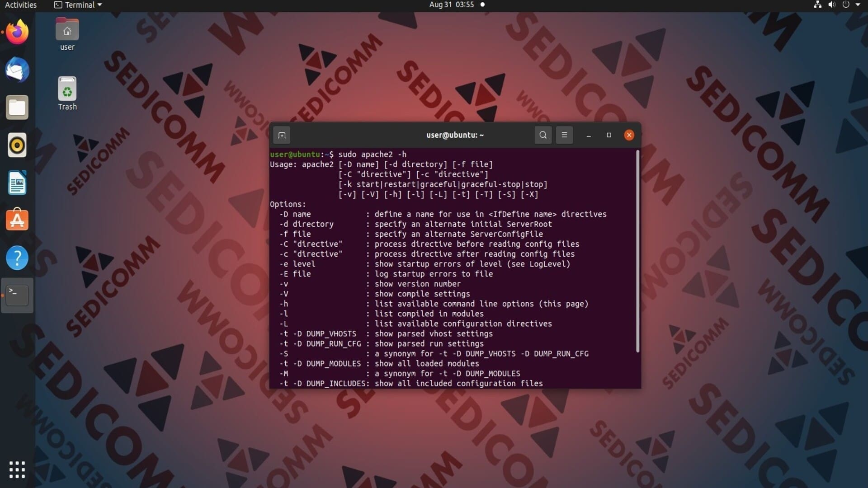This screenshot has height=488, width=868.
Task: Open Ubuntu Software store from dock
Action: tap(17, 220)
